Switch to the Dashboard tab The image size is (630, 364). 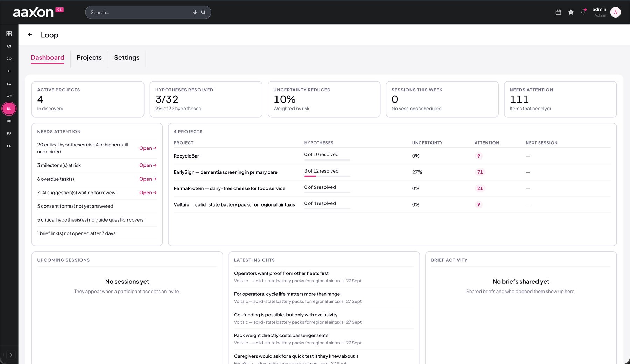point(48,58)
